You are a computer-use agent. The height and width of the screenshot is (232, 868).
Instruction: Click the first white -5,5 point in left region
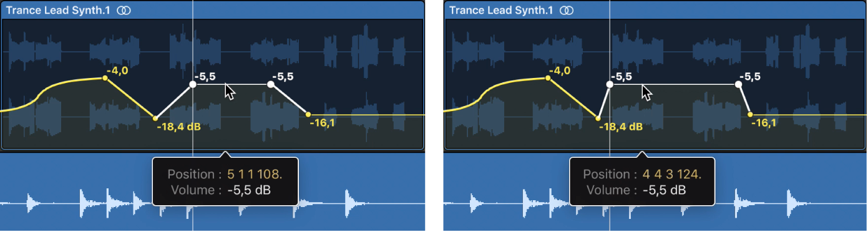point(193,84)
